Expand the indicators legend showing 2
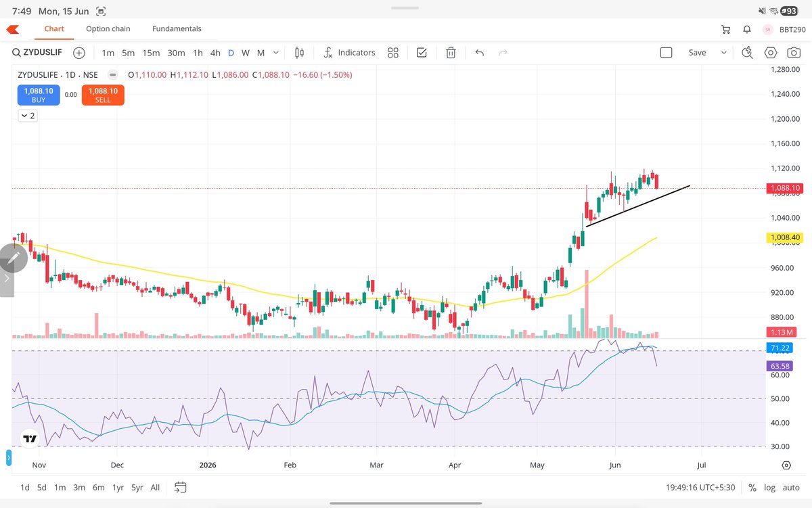This screenshot has width=812, height=508. [x=28, y=116]
